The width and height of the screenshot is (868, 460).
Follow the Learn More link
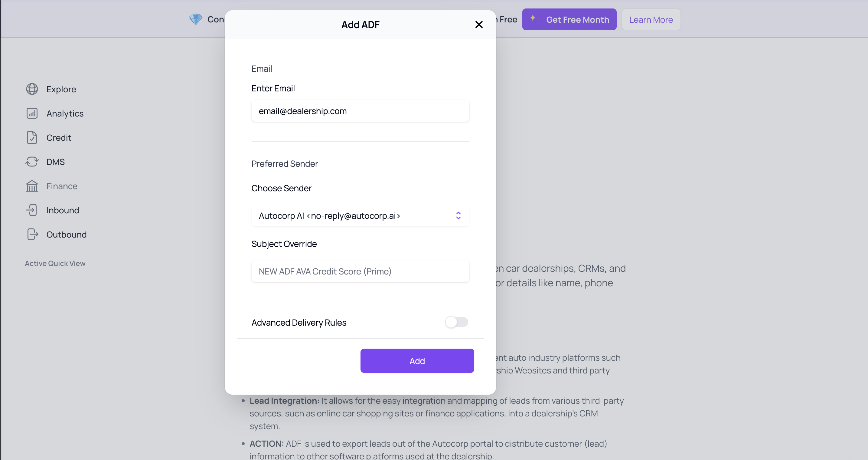pyautogui.click(x=651, y=20)
